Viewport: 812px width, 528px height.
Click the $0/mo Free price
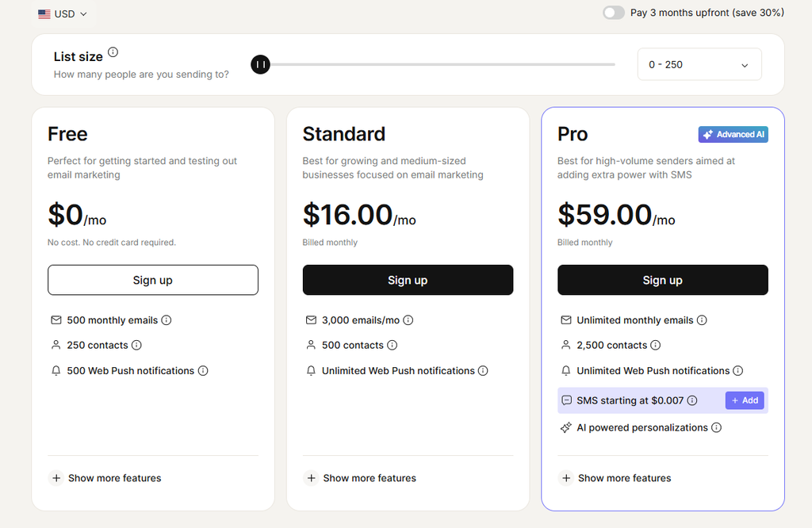[77, 215]
